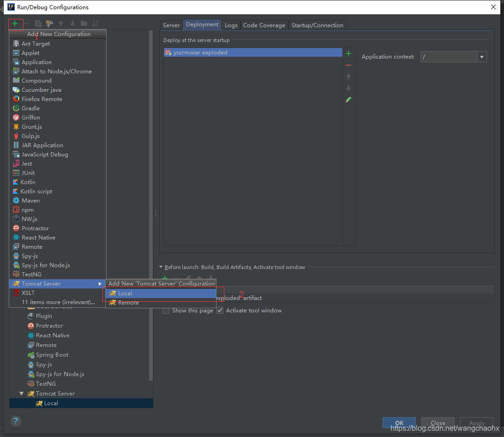
Task: Choose Ant Target from configuration list
Action: [58, 44]
